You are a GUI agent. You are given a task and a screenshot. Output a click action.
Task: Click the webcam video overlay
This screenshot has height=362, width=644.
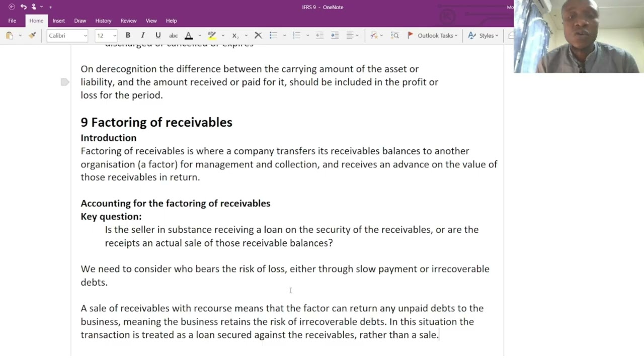pos(579,36)
